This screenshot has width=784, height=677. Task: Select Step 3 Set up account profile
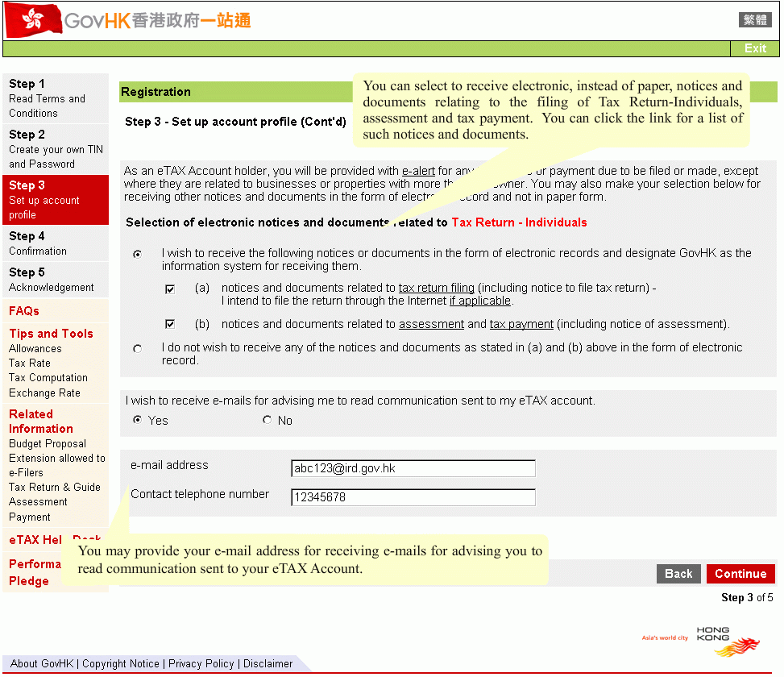tap(56, 200)
